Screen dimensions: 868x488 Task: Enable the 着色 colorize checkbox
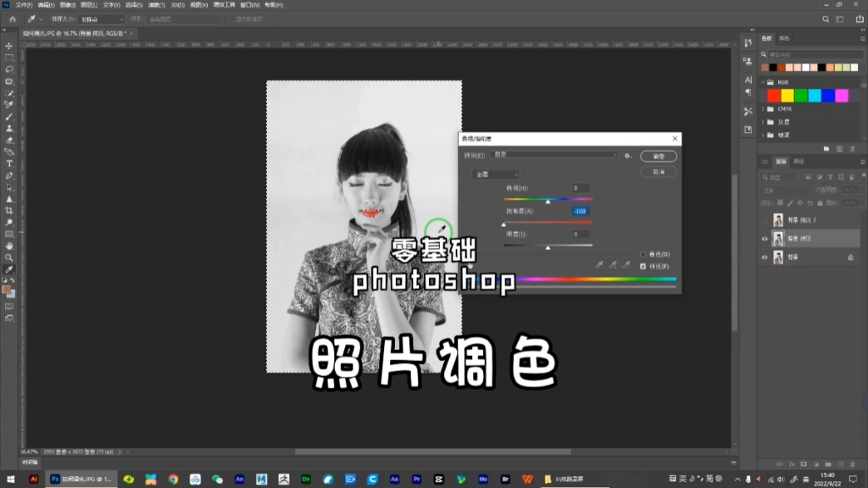643,254
